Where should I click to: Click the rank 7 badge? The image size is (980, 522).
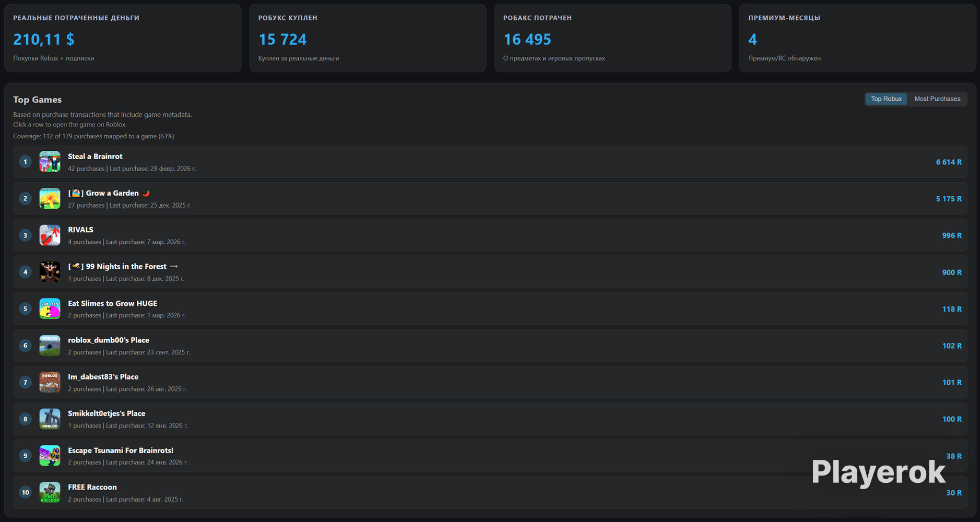coord(25,382)
